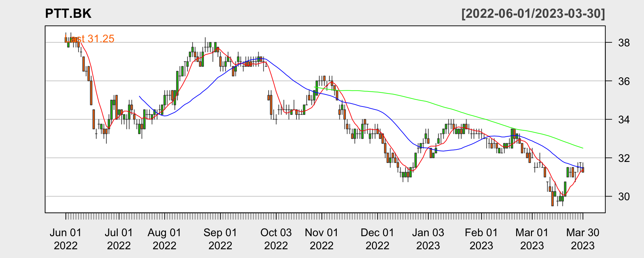Select the Feb 01 2023 date label

pos(481,239)
